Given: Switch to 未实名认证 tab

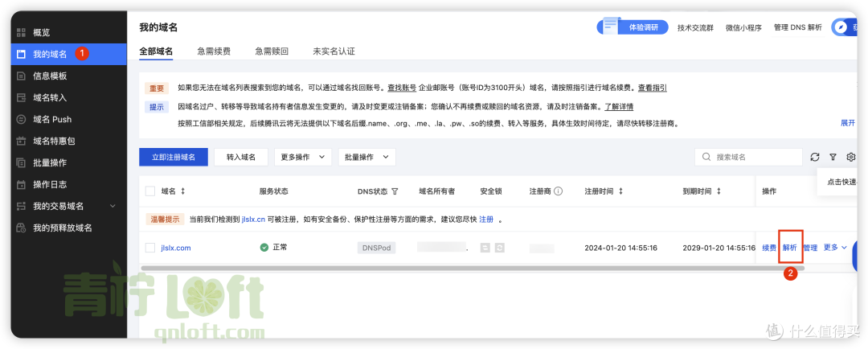Looking at the screenshot, I should (x=334, y=51).
